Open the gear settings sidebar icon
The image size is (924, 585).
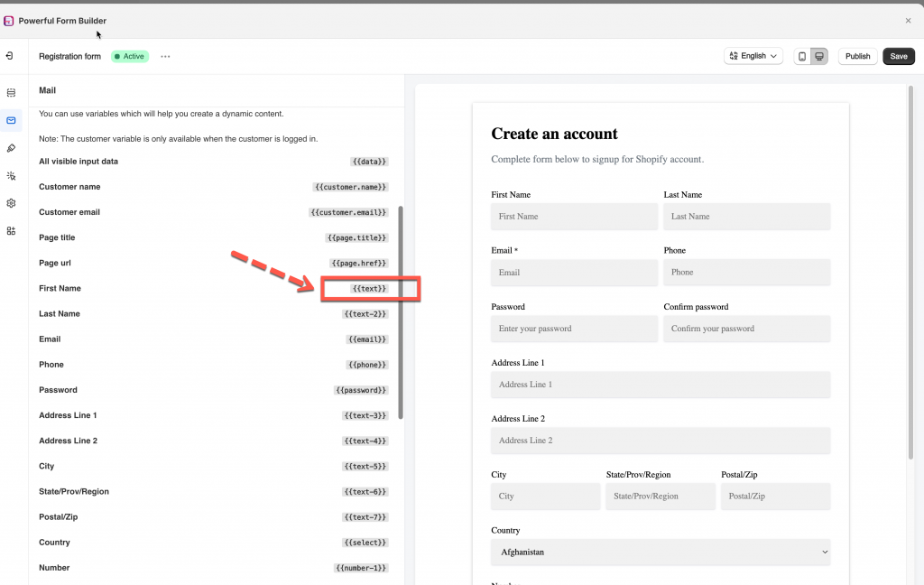point(11,203)
